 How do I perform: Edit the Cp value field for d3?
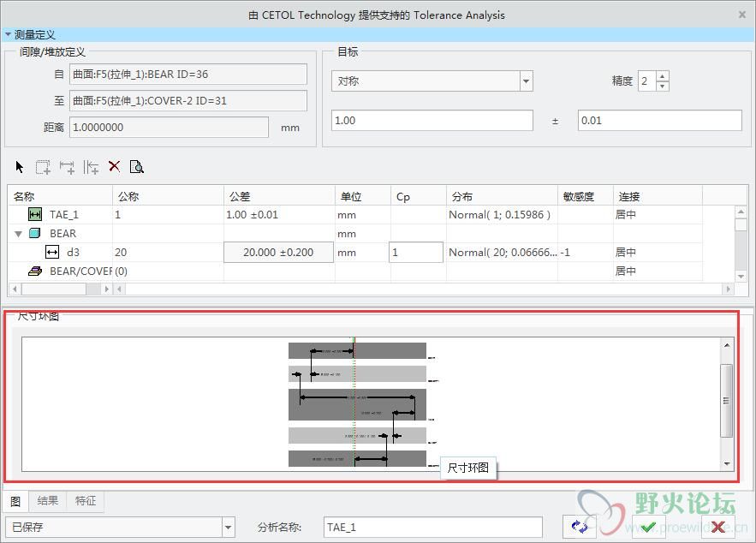(x=415, y=252)
